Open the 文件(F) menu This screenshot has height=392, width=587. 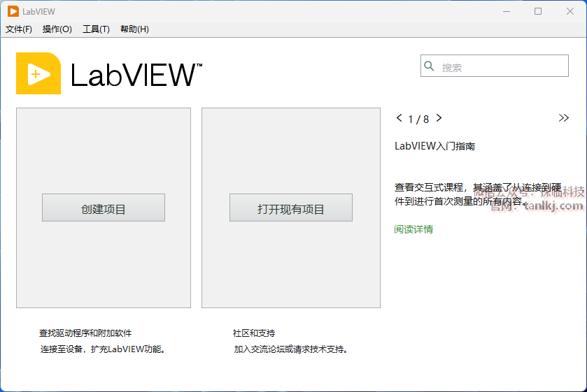click(19, 29)
